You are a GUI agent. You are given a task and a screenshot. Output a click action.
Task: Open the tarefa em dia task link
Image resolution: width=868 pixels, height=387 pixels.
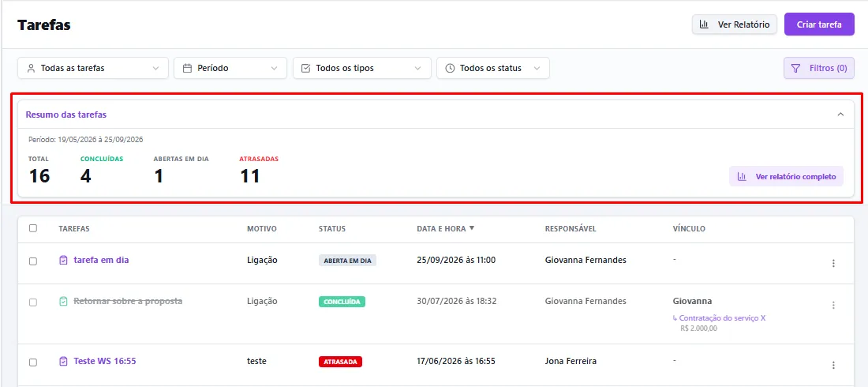101,260
